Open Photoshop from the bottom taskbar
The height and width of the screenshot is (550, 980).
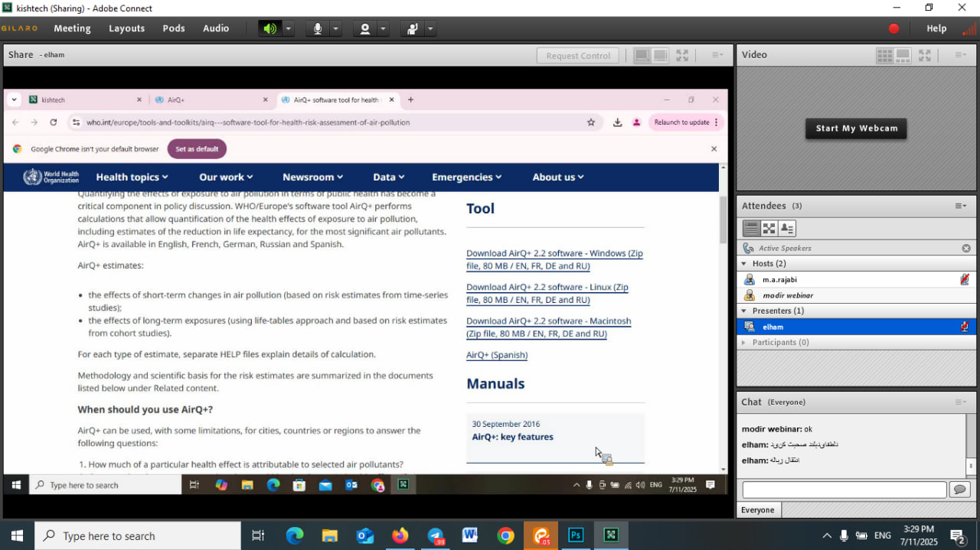pos(576,535)
